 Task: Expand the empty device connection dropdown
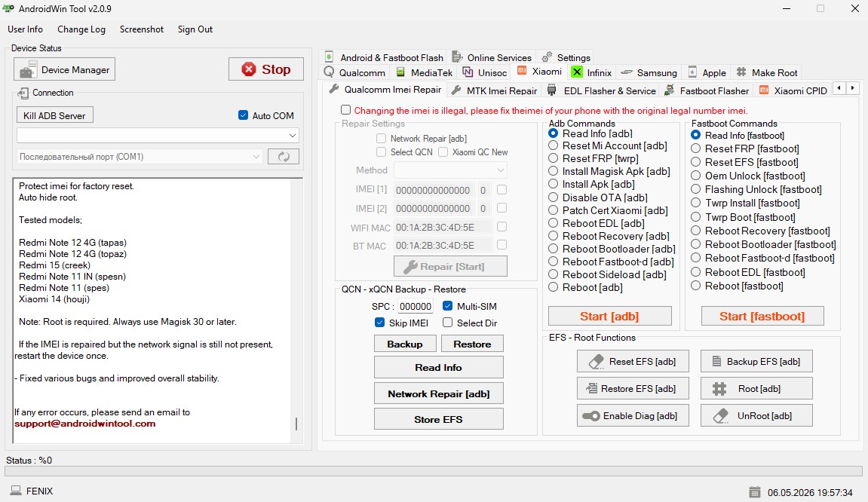(158, 135)
